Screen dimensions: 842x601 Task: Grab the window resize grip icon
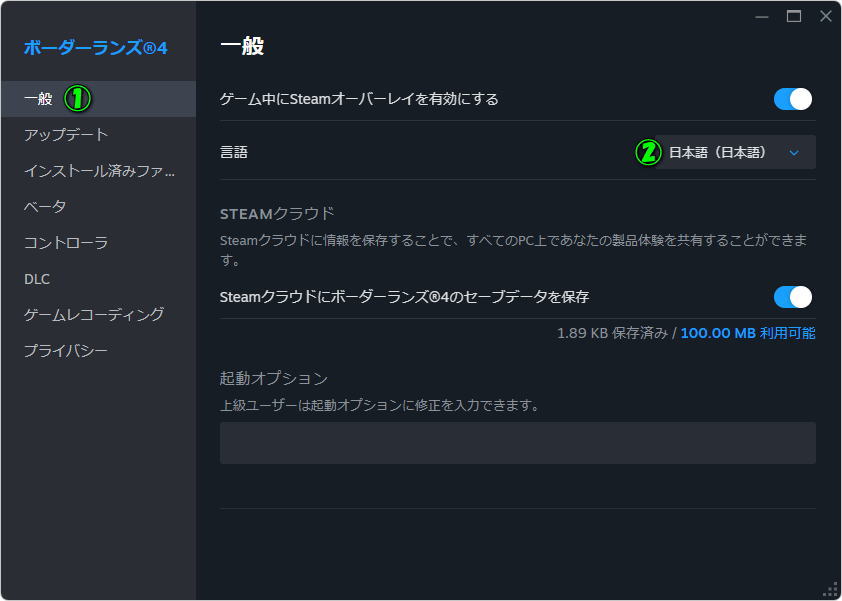pos(830,590)
